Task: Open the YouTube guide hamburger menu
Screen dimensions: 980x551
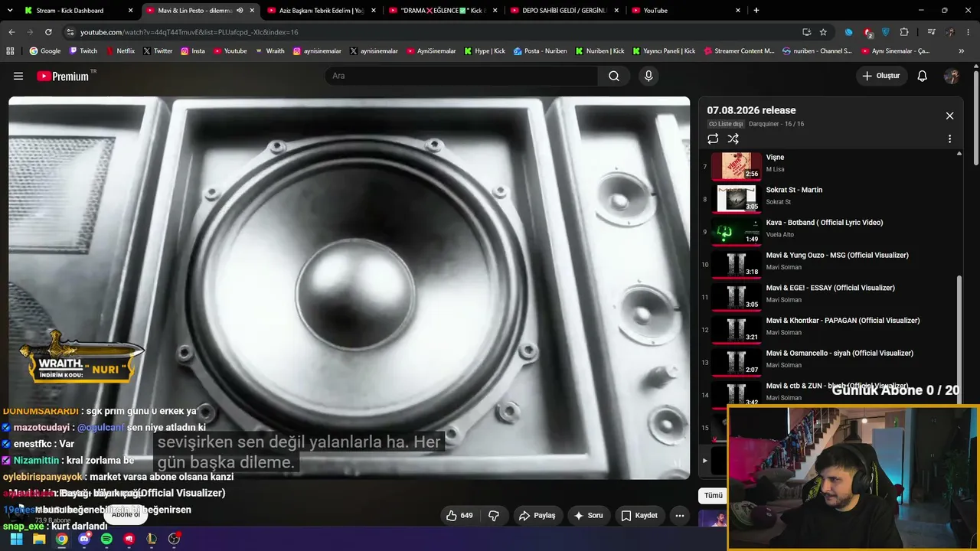Action: point(18,76)
